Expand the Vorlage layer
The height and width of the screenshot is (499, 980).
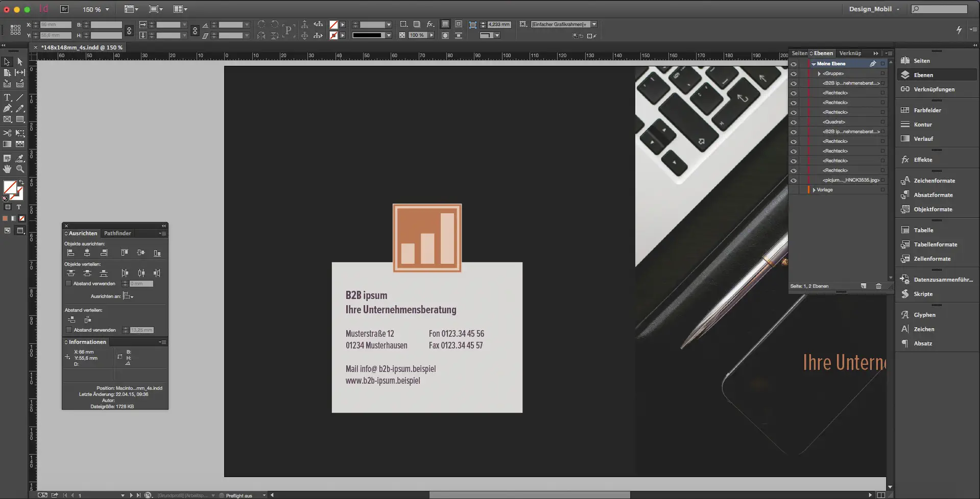tap(814, 190)
